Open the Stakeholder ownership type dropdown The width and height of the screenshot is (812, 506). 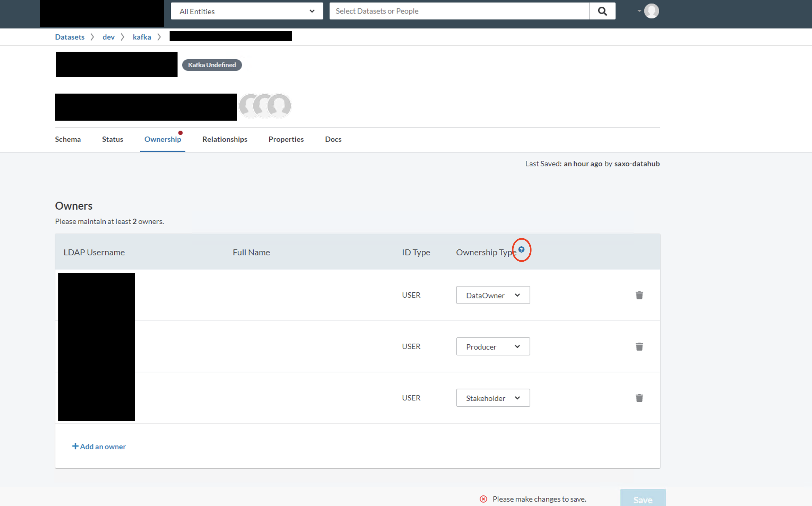coord(493,398)
